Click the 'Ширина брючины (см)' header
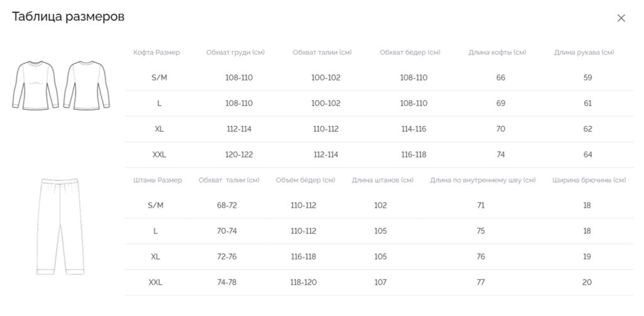The image size is (644, 316). pos(589,180)
